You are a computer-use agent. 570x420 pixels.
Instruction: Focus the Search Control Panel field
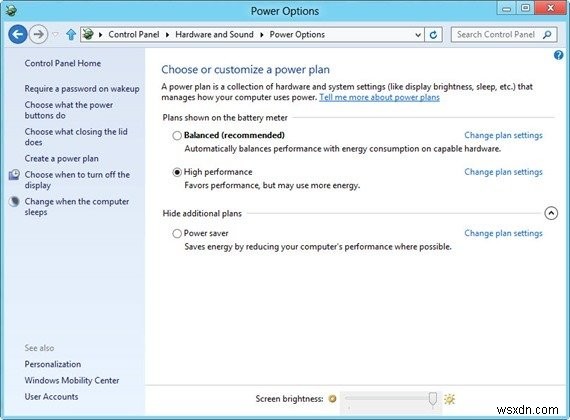point(504,35)
